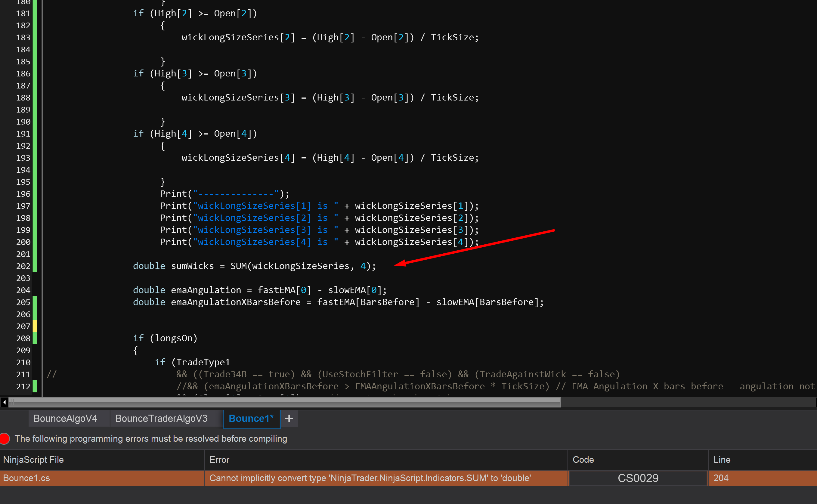Click the wickLongSizeSeries[3] assignment line

pos(330,97)
